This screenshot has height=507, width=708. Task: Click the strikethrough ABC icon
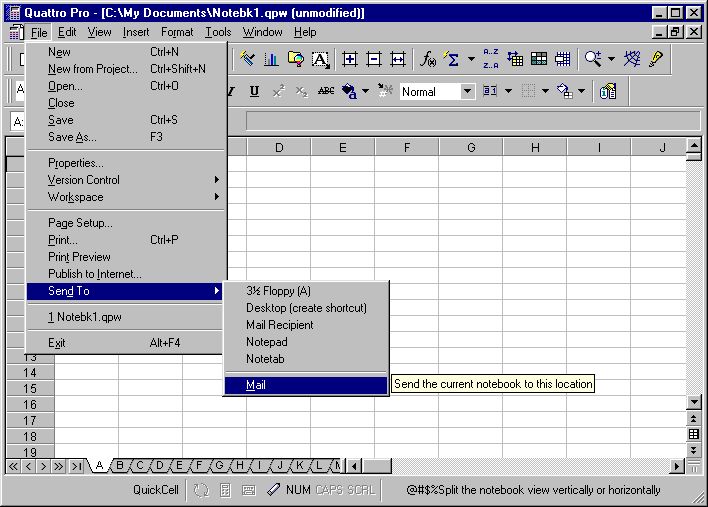[326, 92]
